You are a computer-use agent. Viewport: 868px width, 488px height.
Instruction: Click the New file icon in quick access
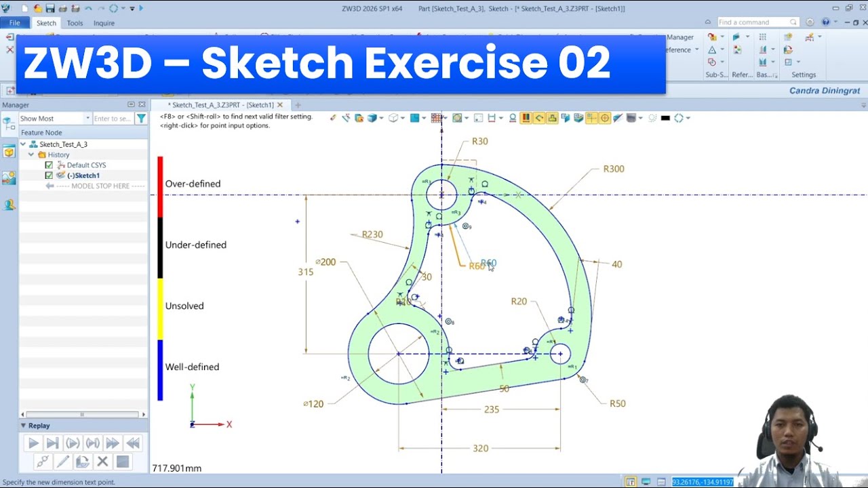(x=25, y=8)
